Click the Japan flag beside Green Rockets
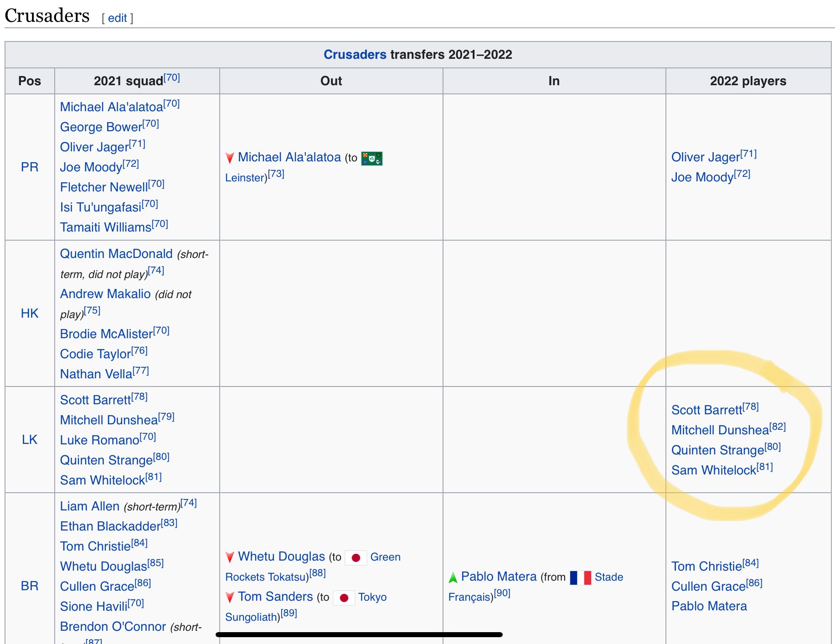The height and width of the screenshot is (644, 835). [356, 557]
